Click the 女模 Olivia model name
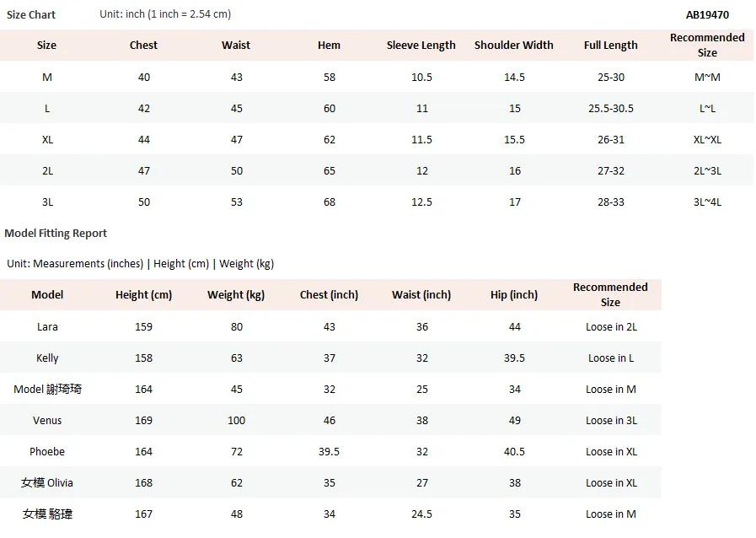Viewport: 756px width, 538px height. [x=47, y=483]
